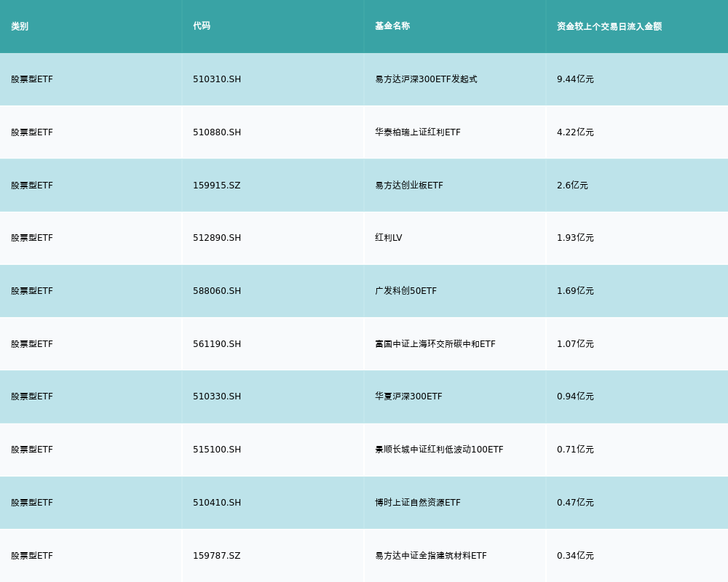Click 股票型ETF in the 561190.SH row
The width and height of the screenshot is (728, 582).
[x=32, y=344]
